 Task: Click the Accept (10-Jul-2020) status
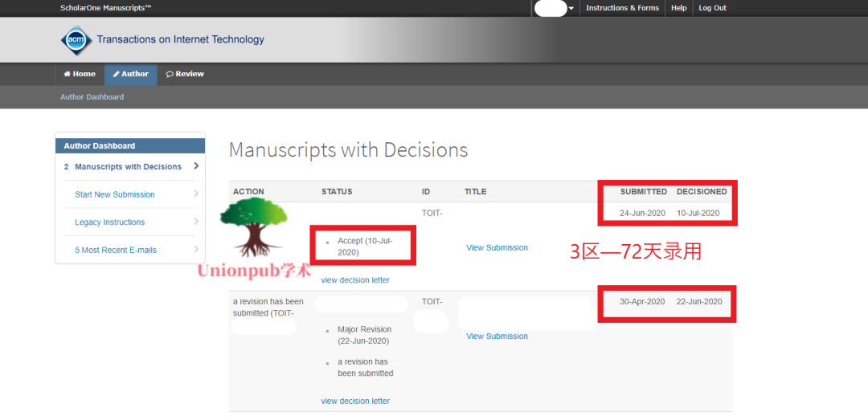point(365,247)
